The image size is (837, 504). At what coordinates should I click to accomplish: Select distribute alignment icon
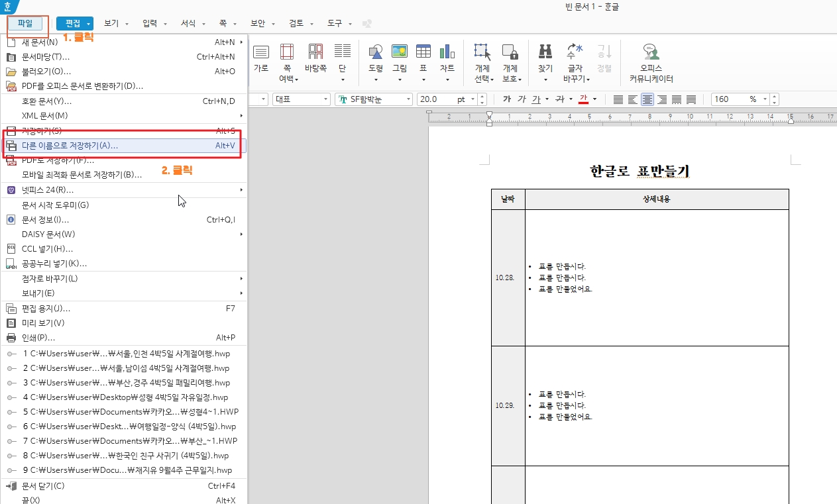tap(677, 99)
